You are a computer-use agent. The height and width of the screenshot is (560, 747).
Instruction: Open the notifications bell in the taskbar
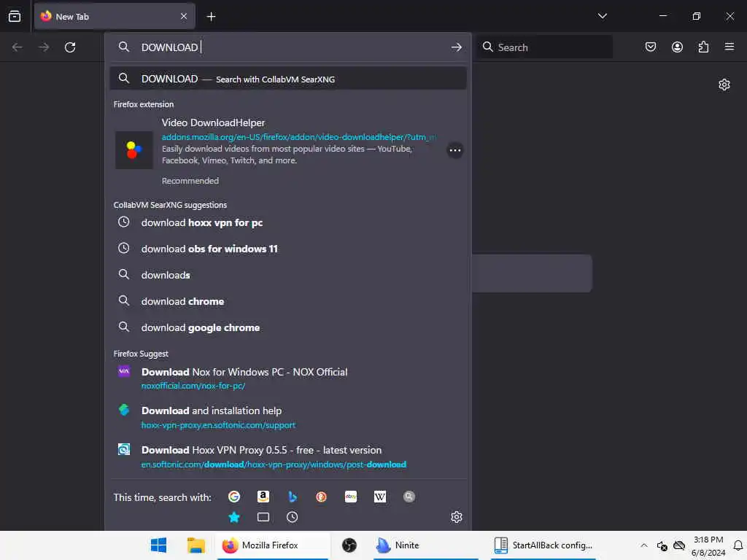[x=738, y=545]
